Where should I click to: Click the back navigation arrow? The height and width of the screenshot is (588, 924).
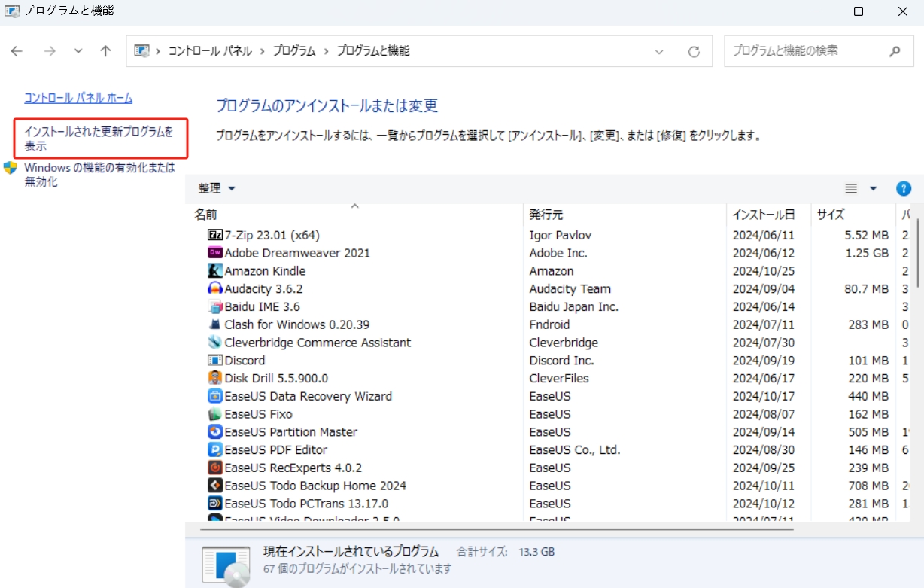17,51
